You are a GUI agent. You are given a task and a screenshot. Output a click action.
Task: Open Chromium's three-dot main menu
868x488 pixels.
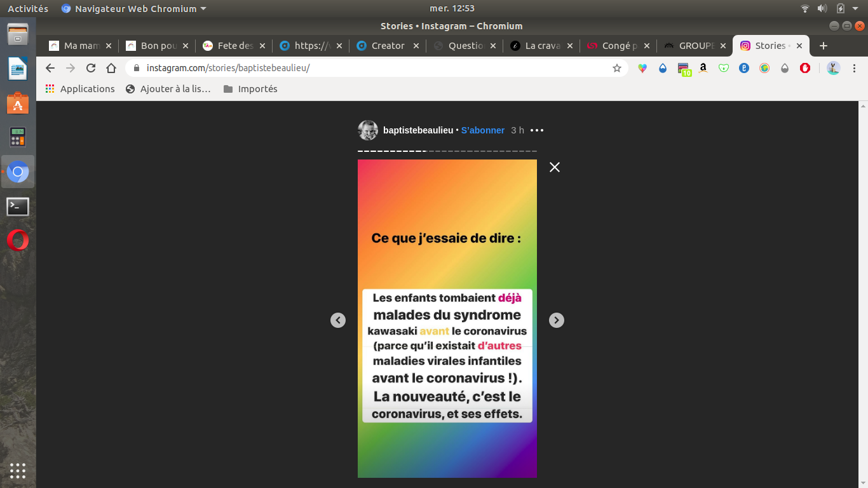coord(854,68)
